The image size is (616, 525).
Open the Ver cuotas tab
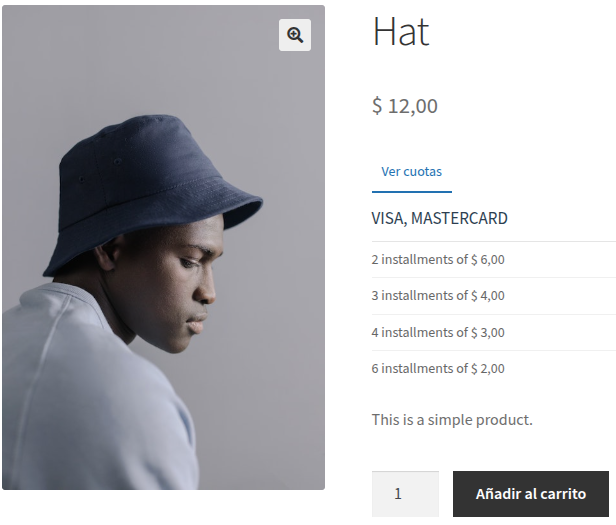(411, 172)
